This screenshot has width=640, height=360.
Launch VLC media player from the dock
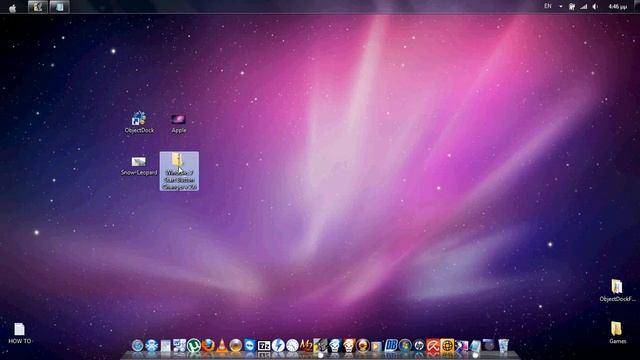click(222, 345)
